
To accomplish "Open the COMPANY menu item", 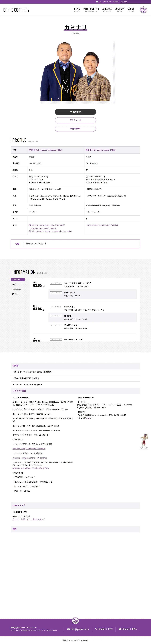I will pos(120,10).
